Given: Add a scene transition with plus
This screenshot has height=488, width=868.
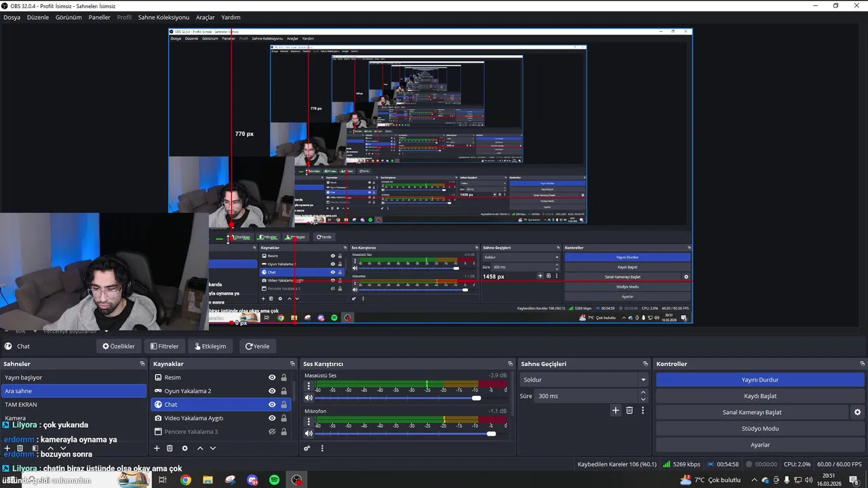Looking at the screenshot, I should pyautogui.click(x=616, y=410).
